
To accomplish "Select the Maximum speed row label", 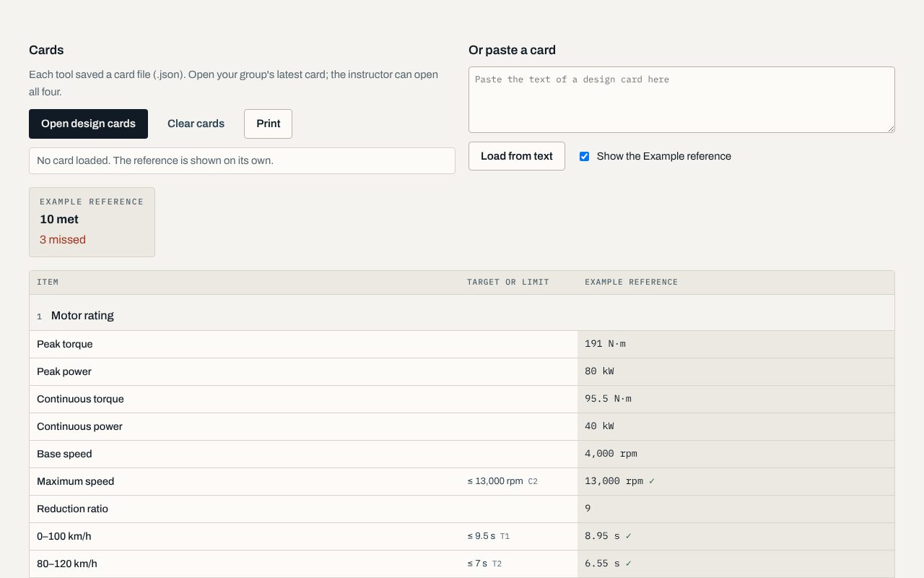I will 76,481.
